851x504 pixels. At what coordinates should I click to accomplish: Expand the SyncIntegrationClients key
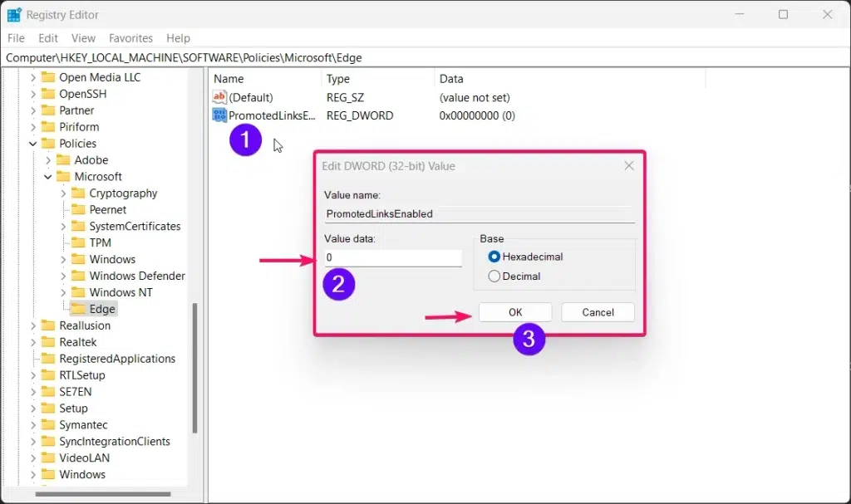pyautogui.click(x=33, y=442)
